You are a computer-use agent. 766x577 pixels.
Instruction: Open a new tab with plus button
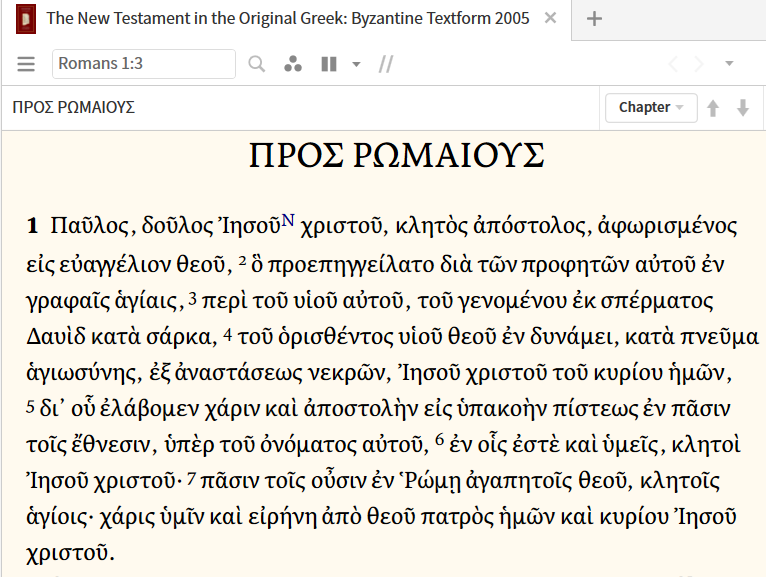coord(594,18)
